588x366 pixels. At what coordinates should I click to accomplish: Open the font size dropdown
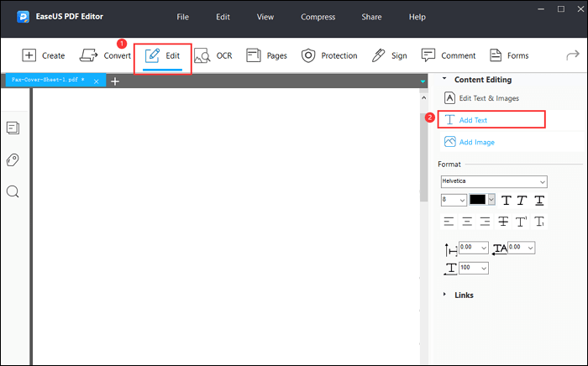point(454,200)
